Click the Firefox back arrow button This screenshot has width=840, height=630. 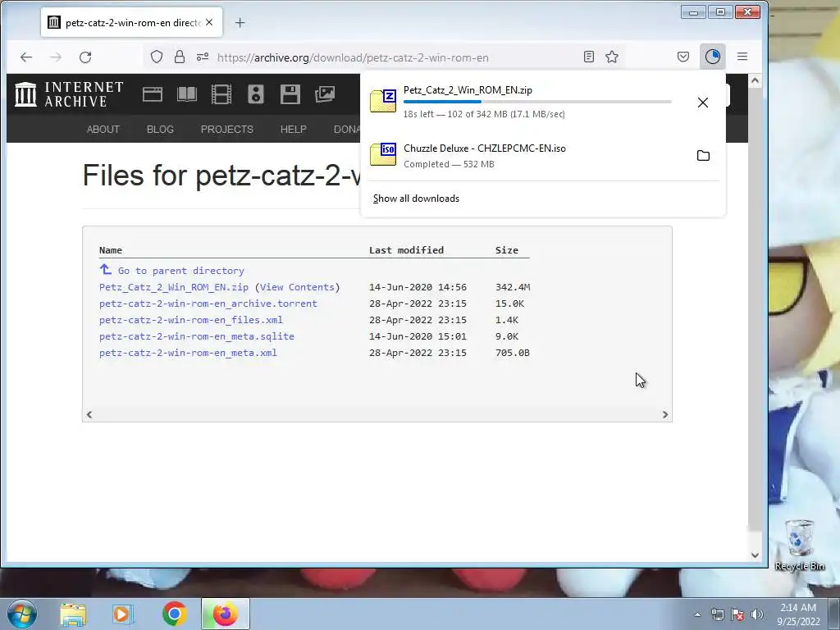[26, 57]
